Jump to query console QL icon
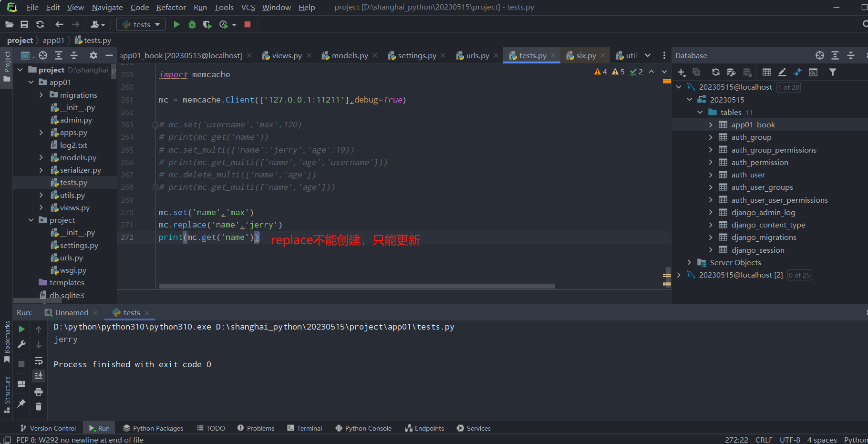 (x=813, y=72)
